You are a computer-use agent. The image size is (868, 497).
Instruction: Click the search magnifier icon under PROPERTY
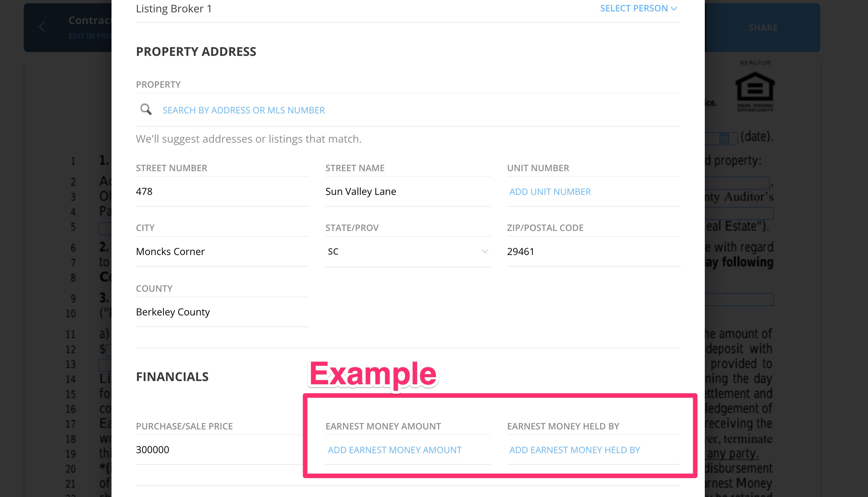point(146,109)
